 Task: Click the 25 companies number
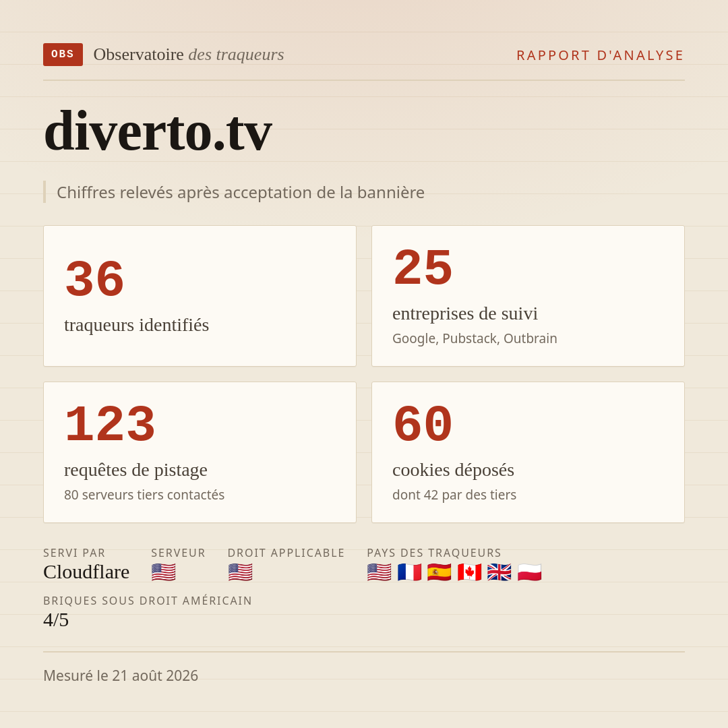423,268
